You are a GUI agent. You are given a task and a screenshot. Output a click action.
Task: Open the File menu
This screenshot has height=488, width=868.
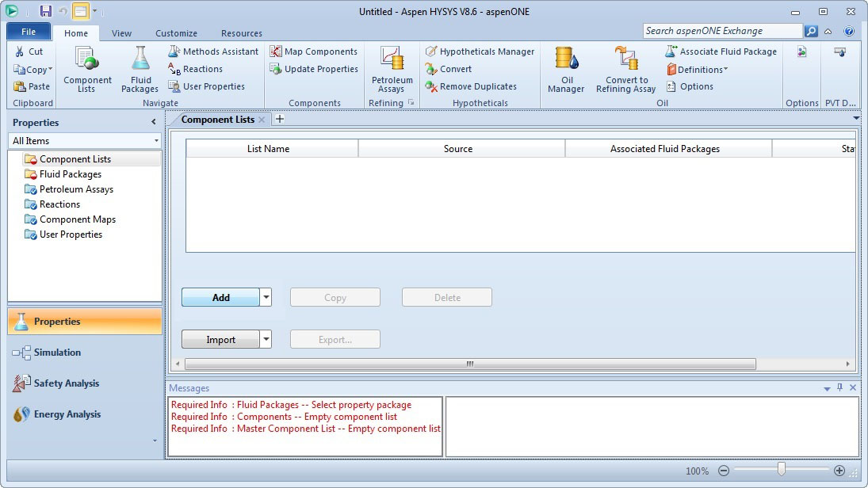(x=29, y=32)
